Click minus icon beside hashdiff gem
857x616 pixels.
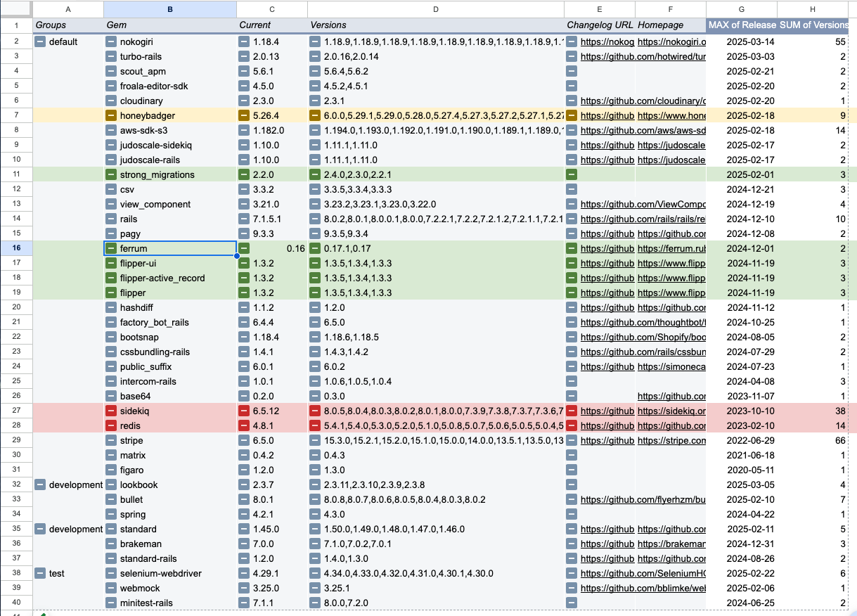[x=111, y=308]
